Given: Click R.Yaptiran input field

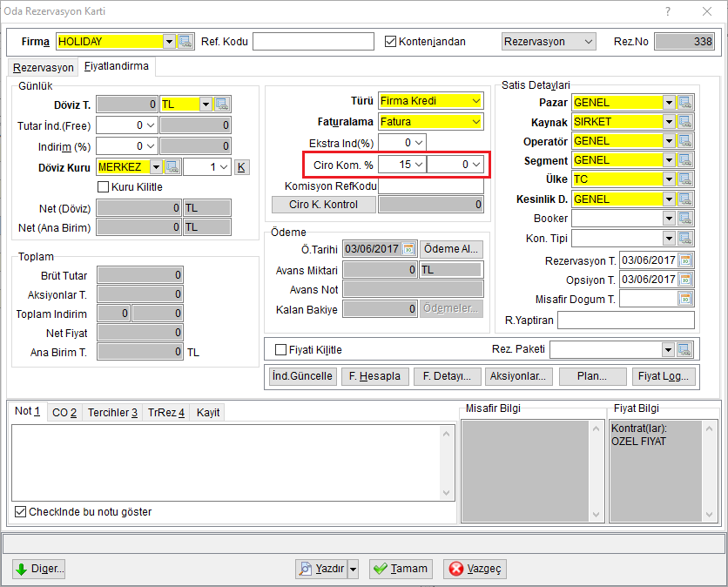Looking at the screenshot, I should click(x=626, y=320).
